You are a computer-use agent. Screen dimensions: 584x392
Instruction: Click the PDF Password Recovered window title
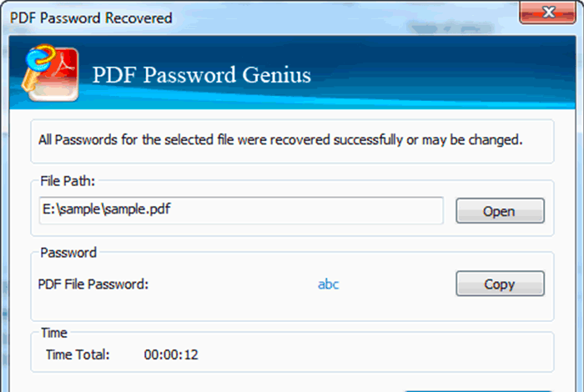coord(91,18)
